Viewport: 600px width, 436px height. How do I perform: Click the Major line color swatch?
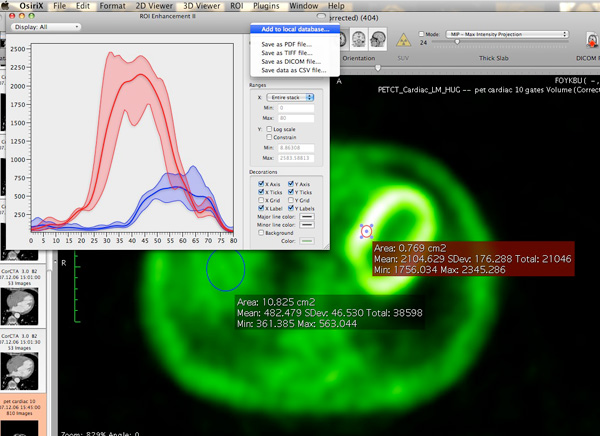coord(307,217)
